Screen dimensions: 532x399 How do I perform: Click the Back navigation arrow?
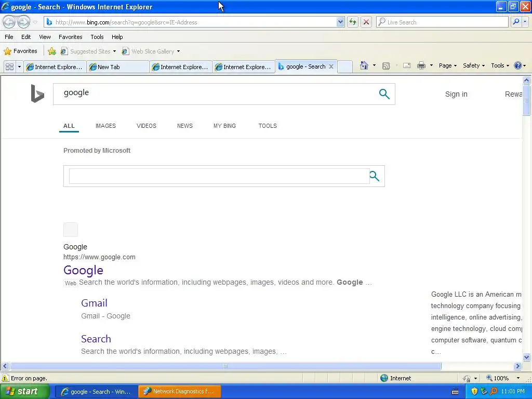click(x=9, y=22)
